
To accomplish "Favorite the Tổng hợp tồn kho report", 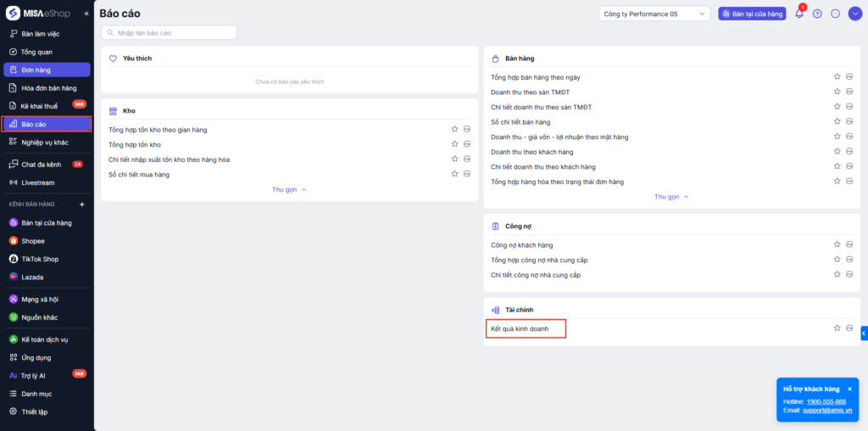I will click(x=454, y=144).
